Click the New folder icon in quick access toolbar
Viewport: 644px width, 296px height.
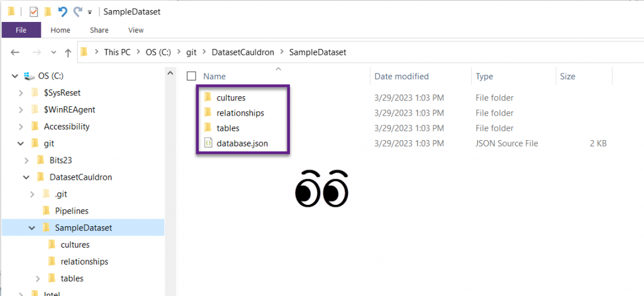(x=48, y=12)
